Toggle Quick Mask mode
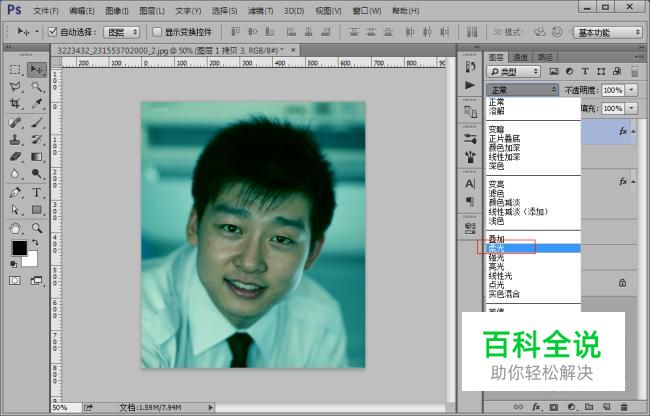 [15, 281]
